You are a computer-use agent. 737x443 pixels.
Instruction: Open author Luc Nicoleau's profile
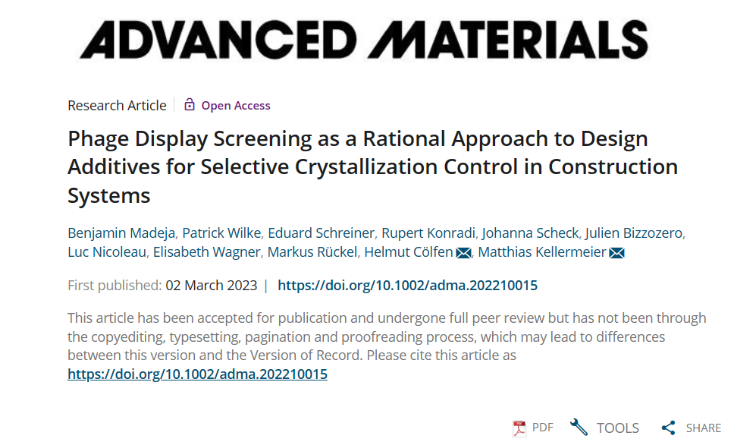[x=107, y=252]
